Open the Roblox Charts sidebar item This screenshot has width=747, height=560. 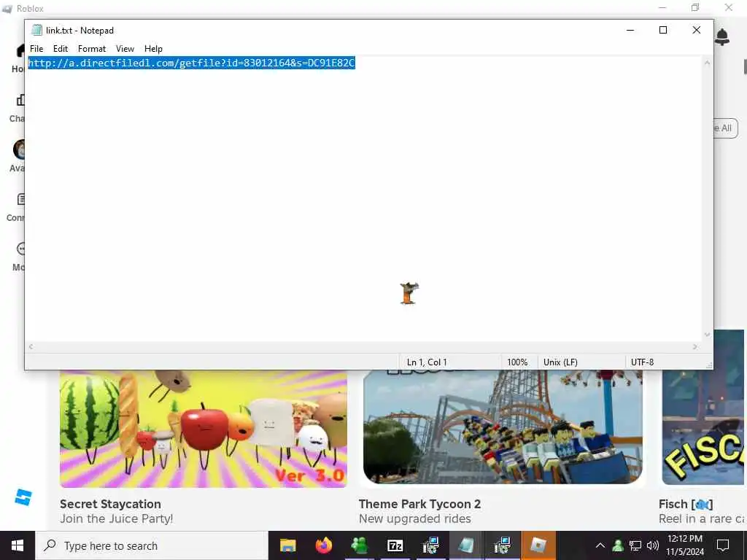(18, 109)
